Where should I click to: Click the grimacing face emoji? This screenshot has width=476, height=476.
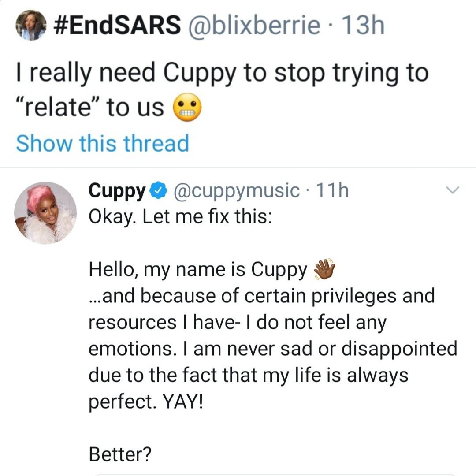click(x=187, y=108)
